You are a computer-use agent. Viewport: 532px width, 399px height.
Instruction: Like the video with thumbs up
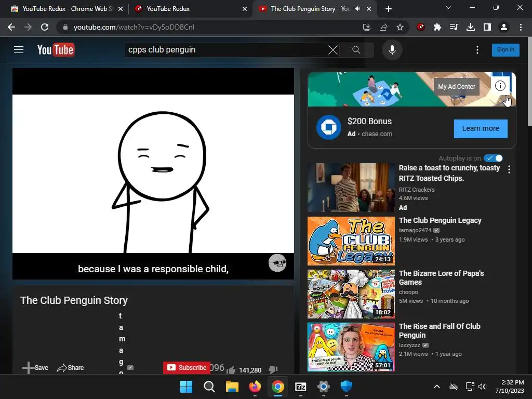coord(231,369)
